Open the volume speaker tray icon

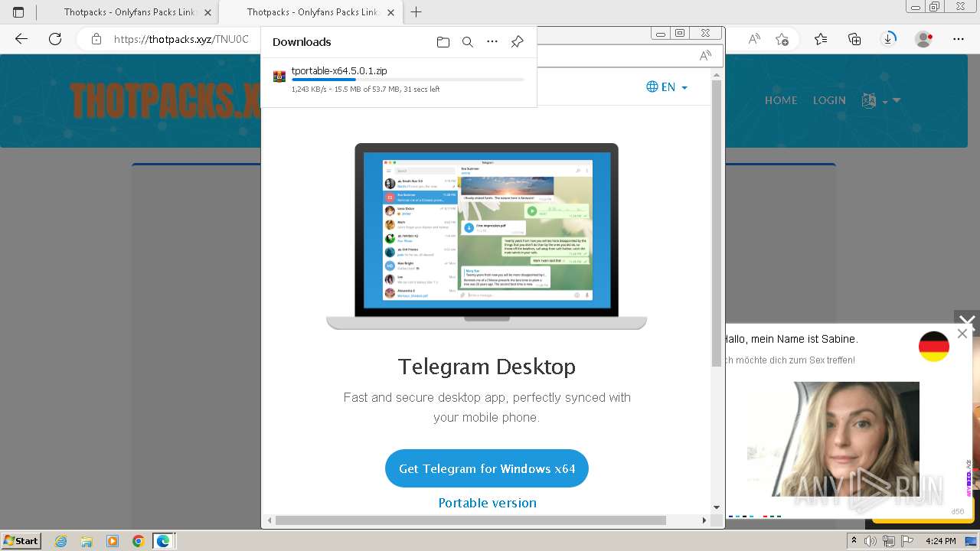point(871,541)
